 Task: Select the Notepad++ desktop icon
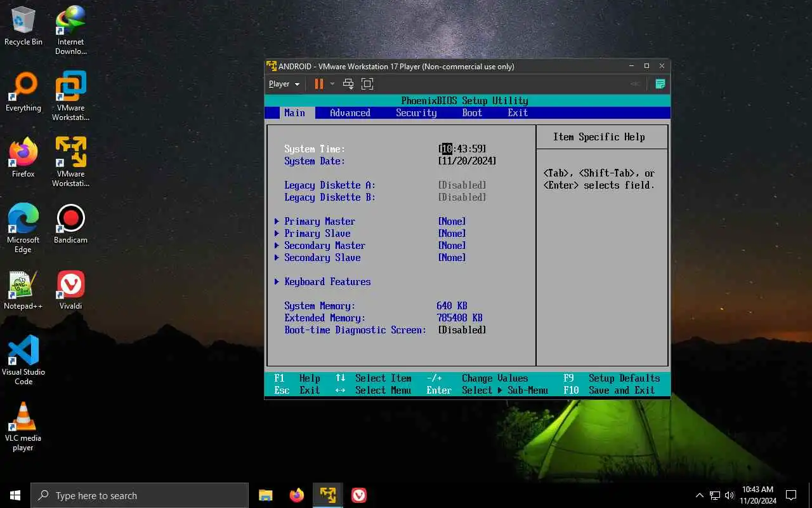pyautogui.click(x=23, y=290)
